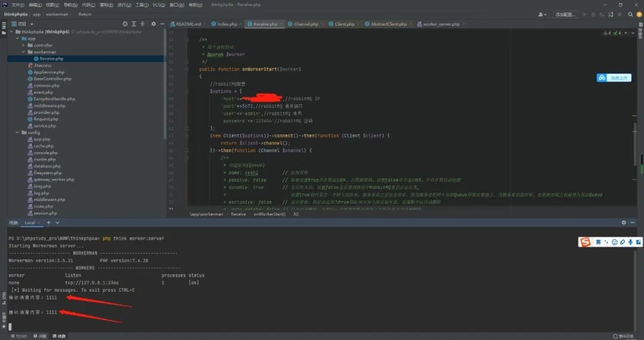Open the VCS menu
This screenshot has height=340, width=644.
point(159,5)
